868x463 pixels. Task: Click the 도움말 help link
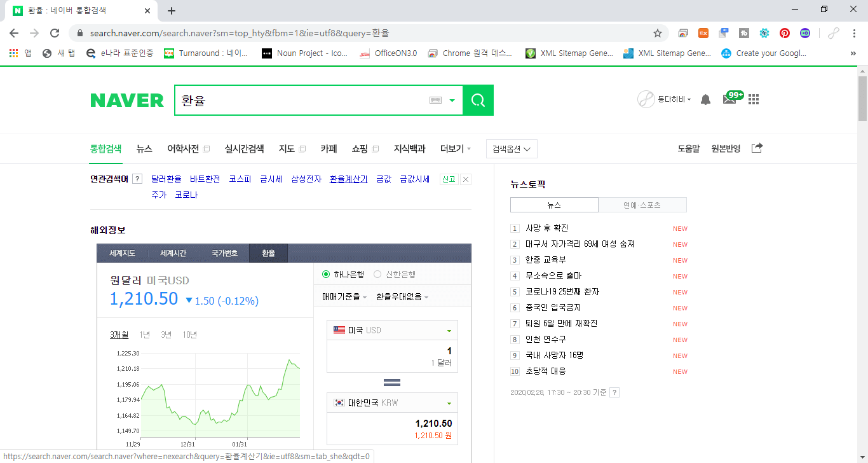(688, 149)
